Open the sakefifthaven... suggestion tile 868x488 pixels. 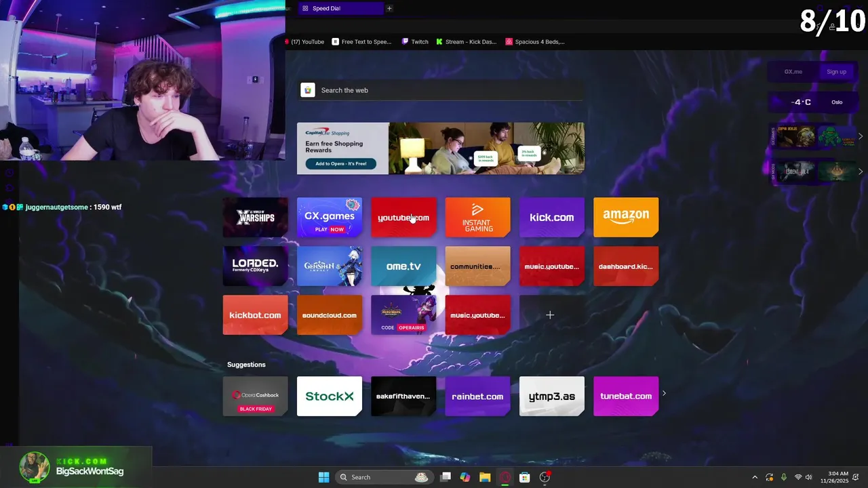point(403,396)
